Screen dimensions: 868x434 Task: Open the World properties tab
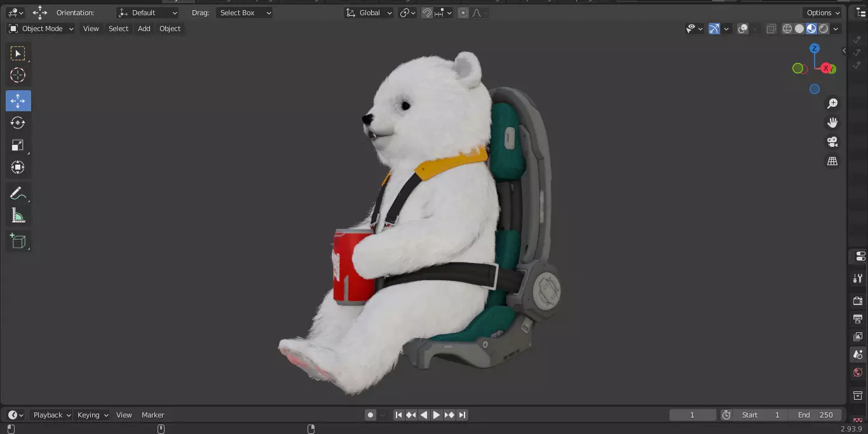coord(858,372)
